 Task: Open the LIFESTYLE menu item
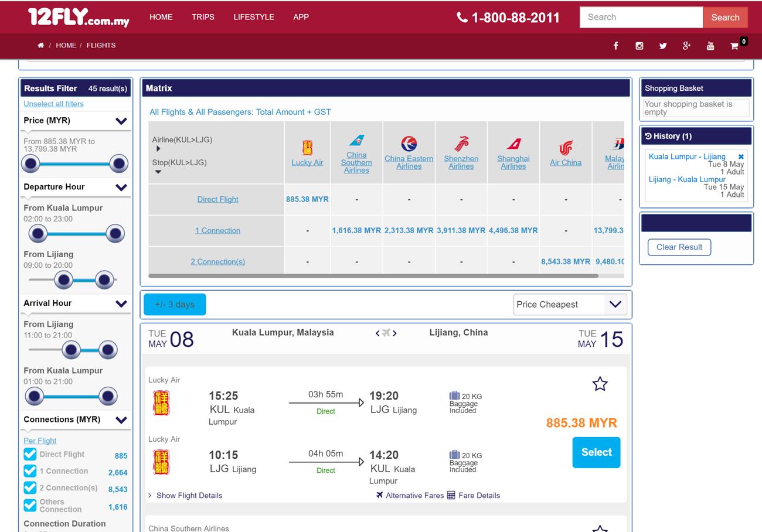point(254,17)
